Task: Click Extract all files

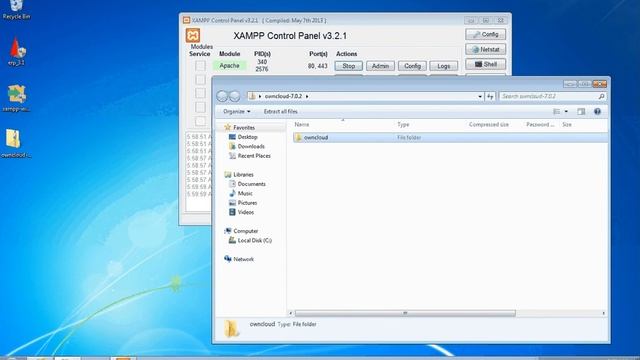Action: pos(280,111)
